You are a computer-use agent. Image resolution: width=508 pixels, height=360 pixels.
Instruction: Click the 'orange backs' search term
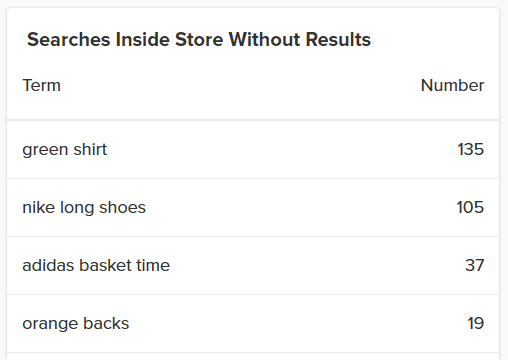(76, 323)
